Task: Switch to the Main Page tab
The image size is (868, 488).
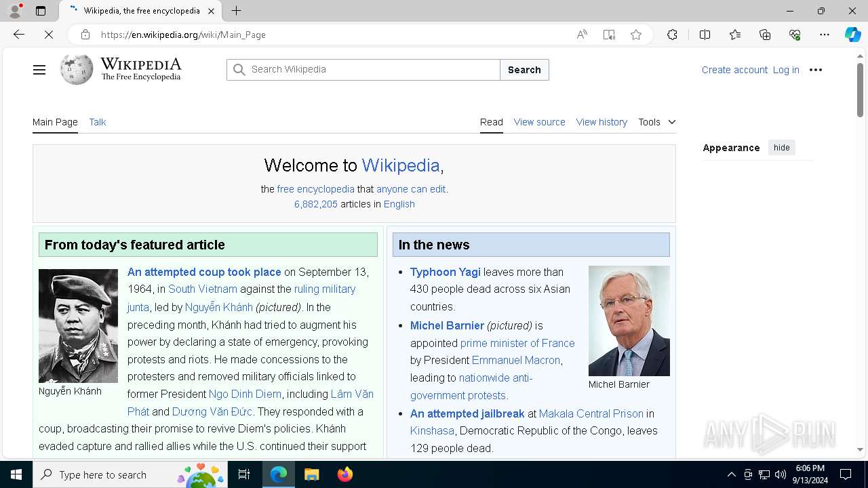Action: pyautogui.click(x=55, y=122)
